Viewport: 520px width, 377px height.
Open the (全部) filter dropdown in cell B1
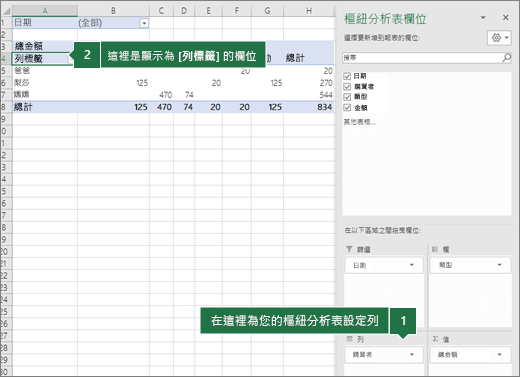pyautogui.click(x=144, y=23)
